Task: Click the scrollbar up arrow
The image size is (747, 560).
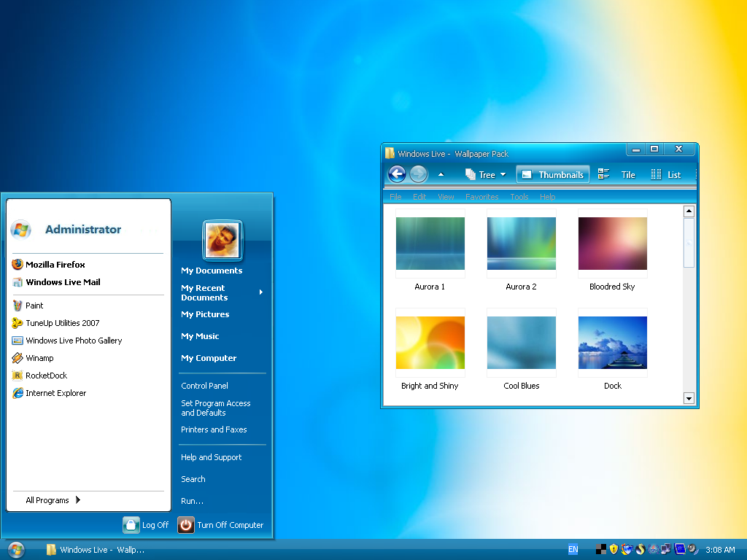Action: 689,211
